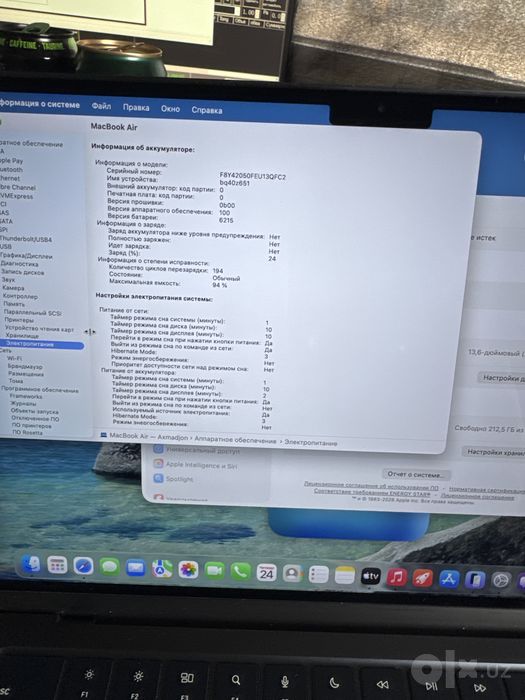Viewport: 525px width, 700px height.
Task: Click Аппаратное обеспечение in path bar
Action: pos(235,440)
